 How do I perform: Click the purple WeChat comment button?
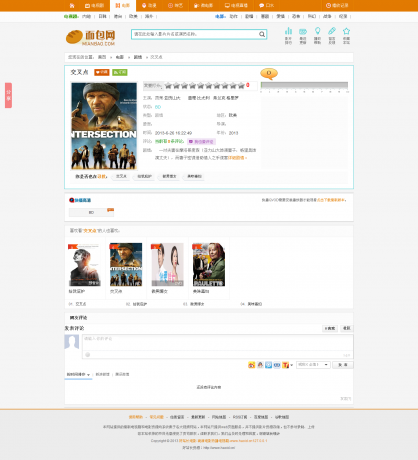pyautogui.click(x=201, y=142)
